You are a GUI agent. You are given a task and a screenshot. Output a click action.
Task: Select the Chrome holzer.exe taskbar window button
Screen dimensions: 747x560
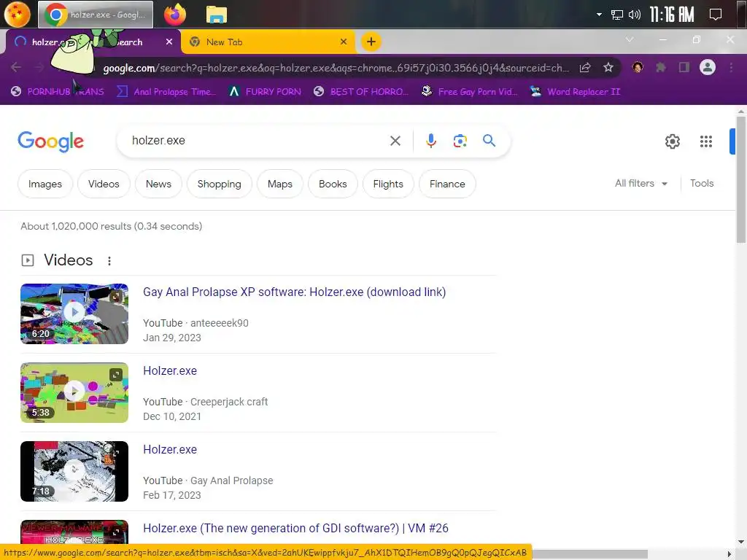[x=96, y=15]
